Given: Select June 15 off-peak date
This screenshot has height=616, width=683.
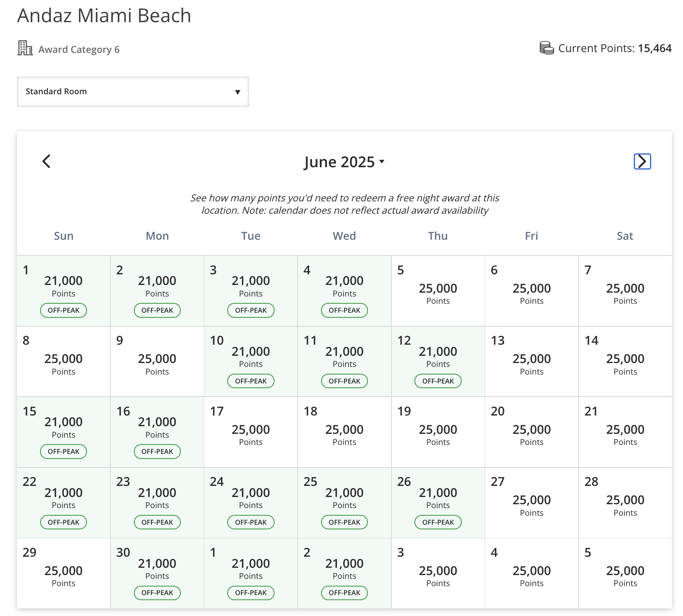Looking at the screenshot, I should pyautogui.click(x=64, y=432).
